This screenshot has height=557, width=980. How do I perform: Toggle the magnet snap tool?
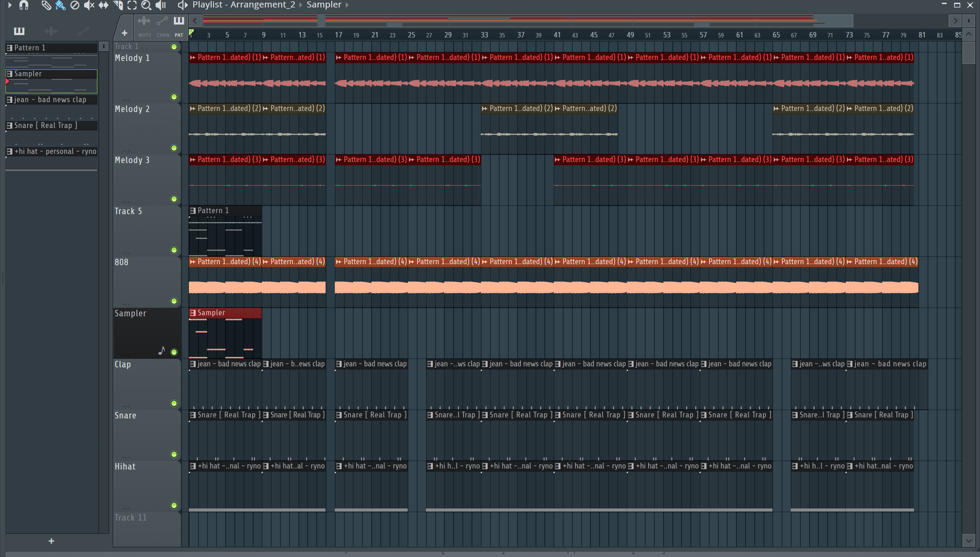[24, 5]
